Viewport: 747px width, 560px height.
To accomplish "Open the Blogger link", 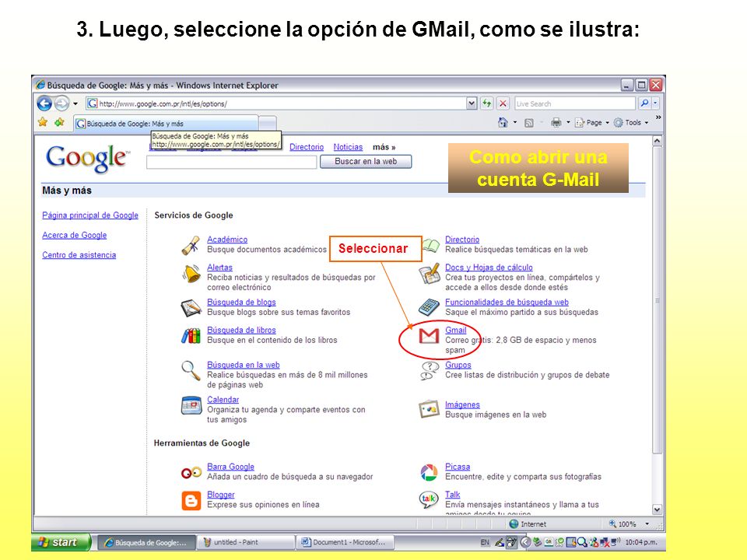I will coord(220,495).
